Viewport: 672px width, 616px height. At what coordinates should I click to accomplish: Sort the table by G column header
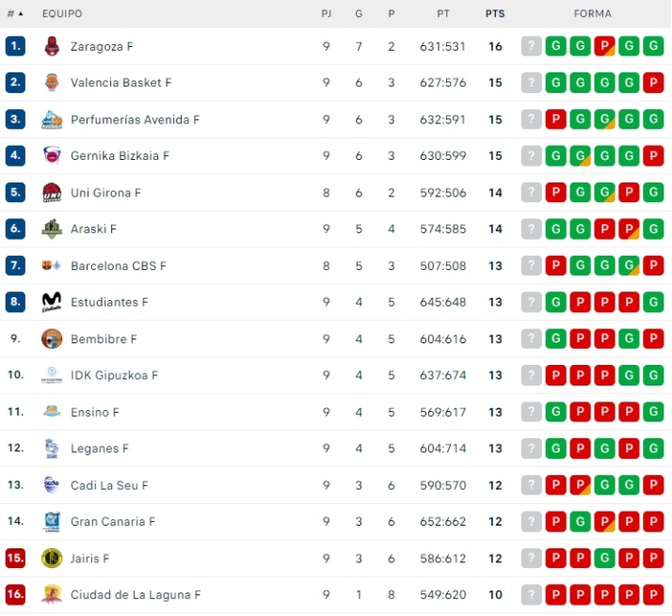[x=359, y=14]
